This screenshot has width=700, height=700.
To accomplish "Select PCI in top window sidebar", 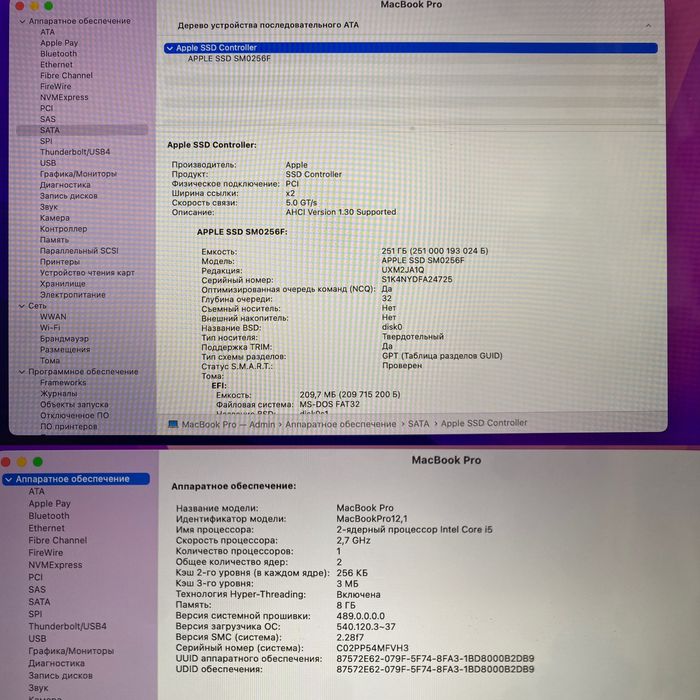I will pos(46,108).
